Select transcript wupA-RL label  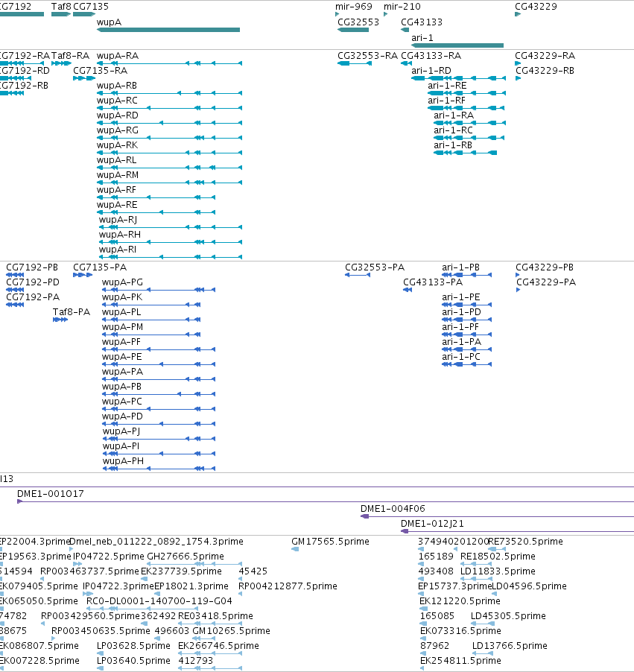click(x=117, y=160)
